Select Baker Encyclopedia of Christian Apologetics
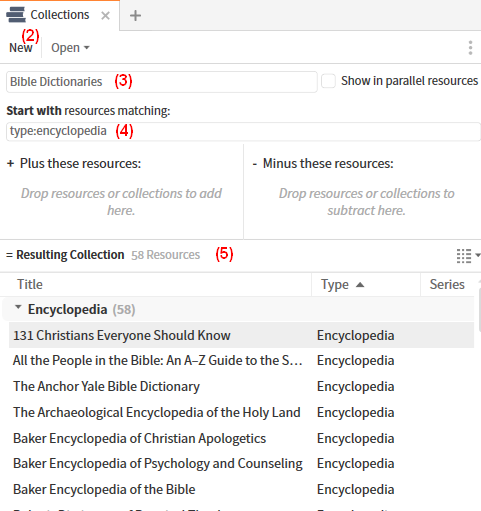This screenshot has height=511, width=481. point(241,438)
